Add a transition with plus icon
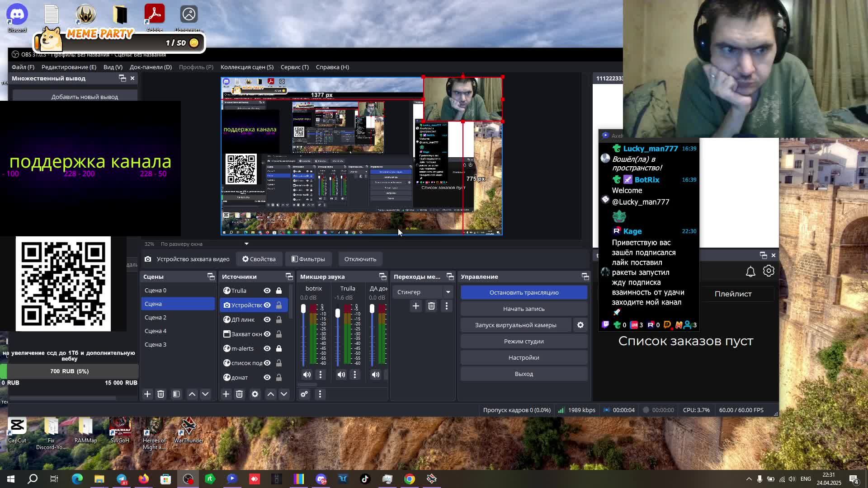 [x=415, y=306]
